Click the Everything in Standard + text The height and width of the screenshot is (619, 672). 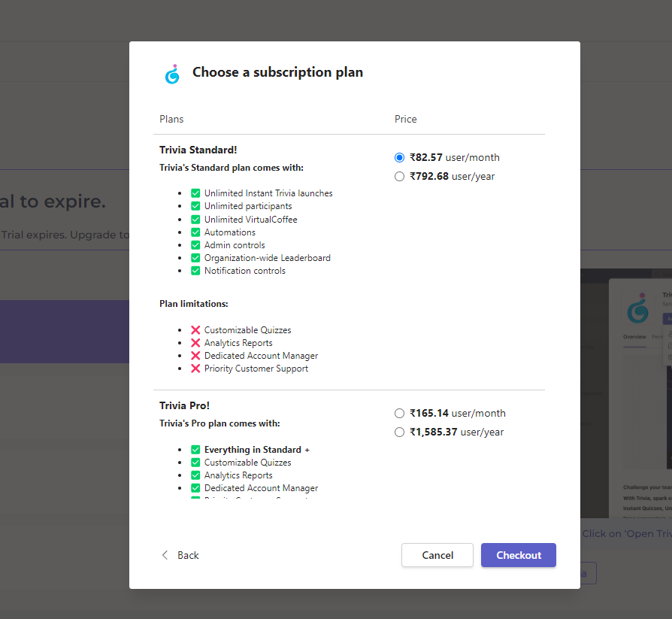pos(257,450)
